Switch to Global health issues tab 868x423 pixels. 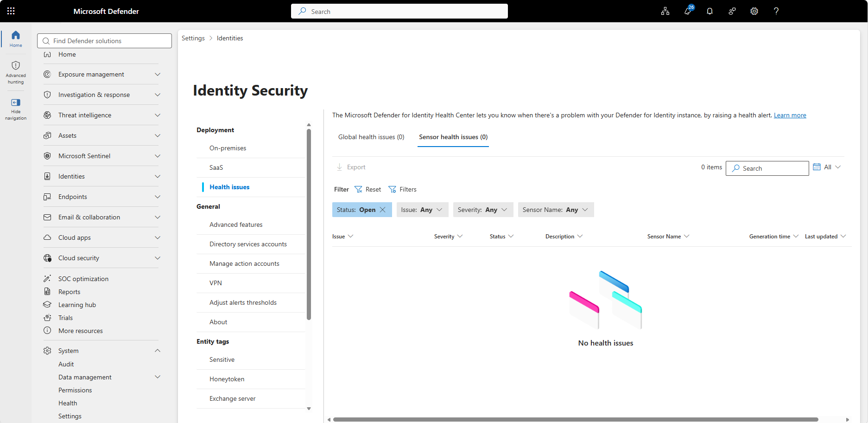(371, 137)
